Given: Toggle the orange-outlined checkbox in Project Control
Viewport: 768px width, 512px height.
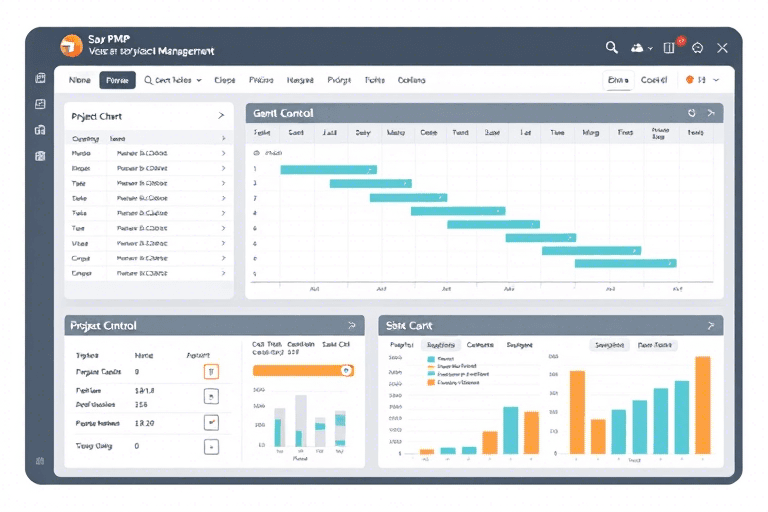Looking at the screenshot, I should coord(211,371).
